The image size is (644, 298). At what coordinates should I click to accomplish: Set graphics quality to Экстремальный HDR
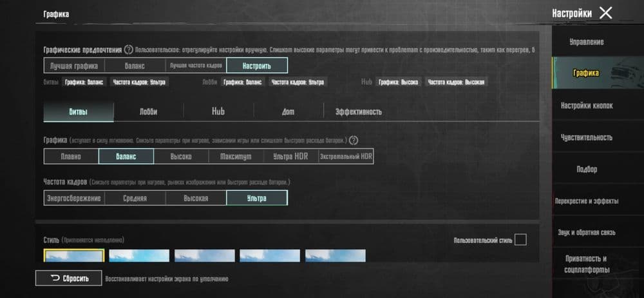346,156
